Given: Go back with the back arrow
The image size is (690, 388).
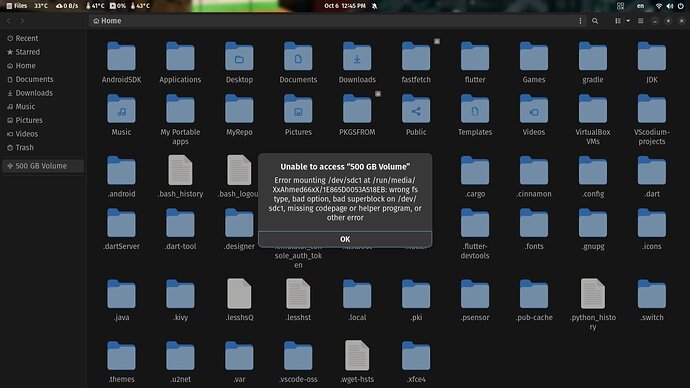Looking at the screenshot, I should point(8,21).
